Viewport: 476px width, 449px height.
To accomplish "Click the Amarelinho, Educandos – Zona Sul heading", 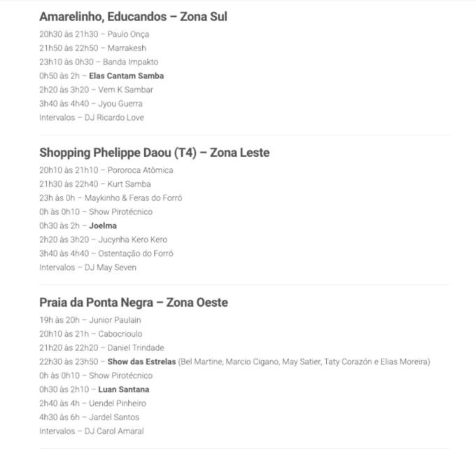I will 133,16.
